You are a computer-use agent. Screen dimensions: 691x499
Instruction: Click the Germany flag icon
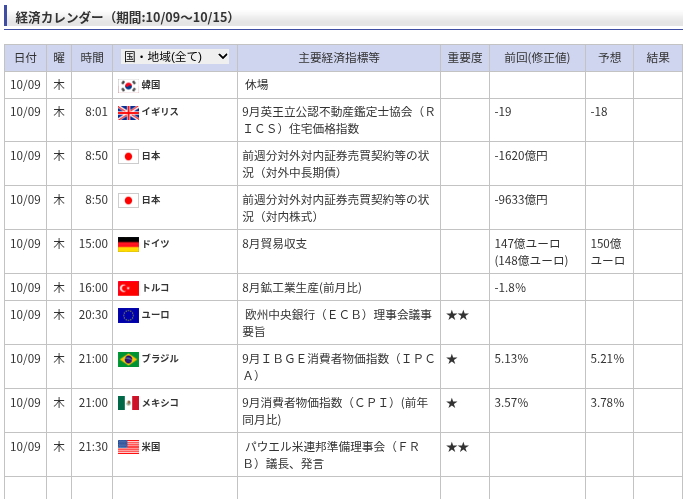pos(128,244)
